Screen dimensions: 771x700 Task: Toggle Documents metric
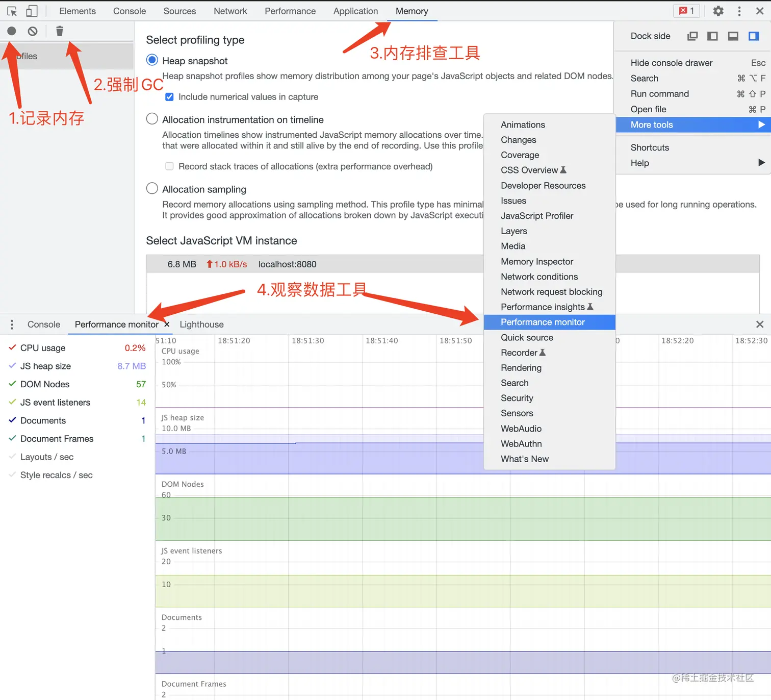pyautogui.click(x=13, y=420)
